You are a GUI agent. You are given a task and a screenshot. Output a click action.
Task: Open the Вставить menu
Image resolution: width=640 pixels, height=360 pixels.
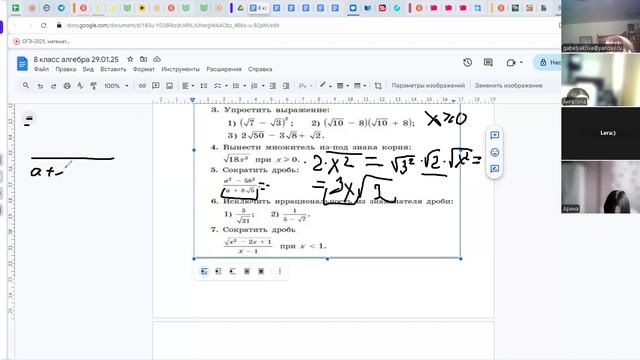click(113, 69)
